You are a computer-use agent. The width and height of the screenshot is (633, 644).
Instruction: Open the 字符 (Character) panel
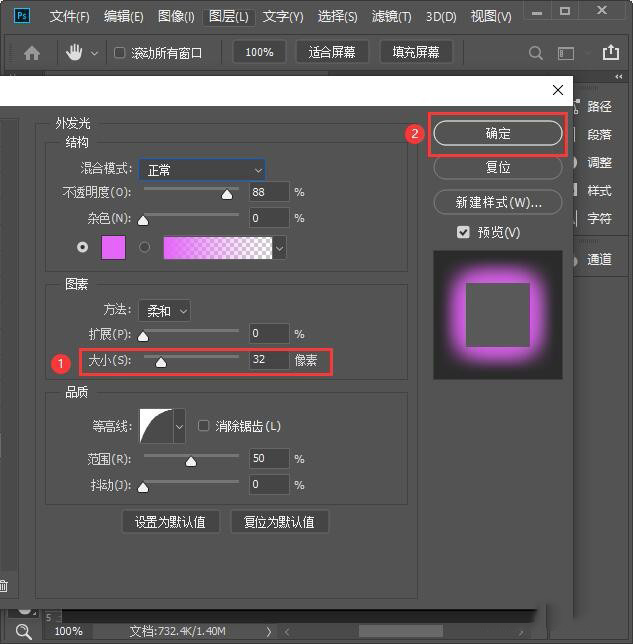pos(599,218)
